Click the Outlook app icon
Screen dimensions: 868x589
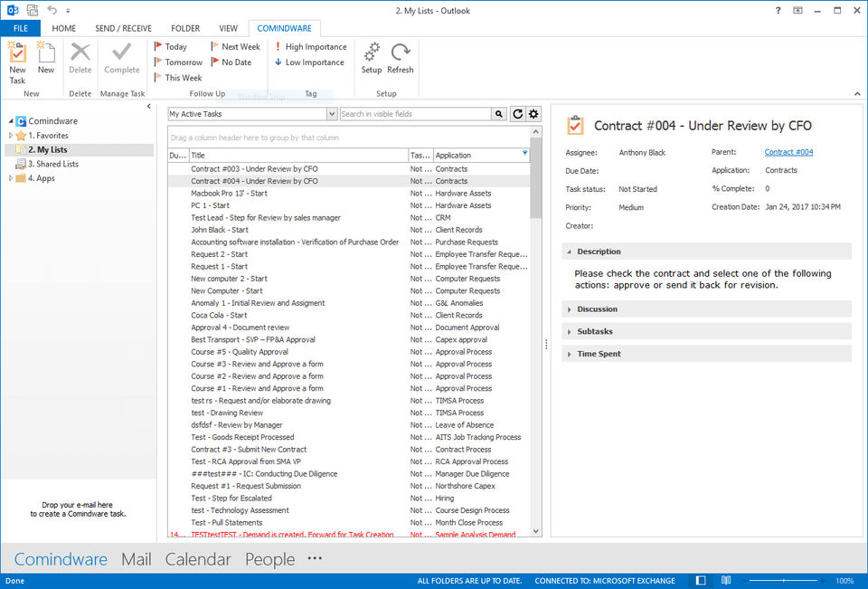point(12,10)
